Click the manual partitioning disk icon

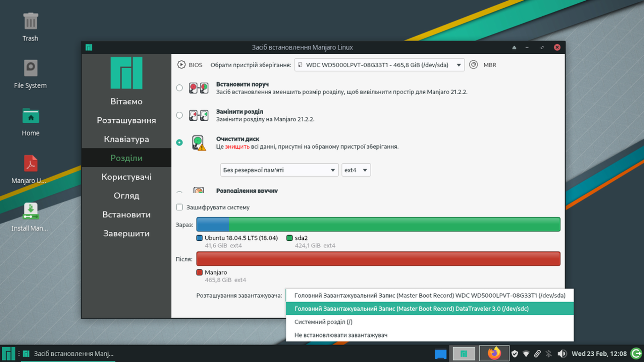[x=199, y=190]
